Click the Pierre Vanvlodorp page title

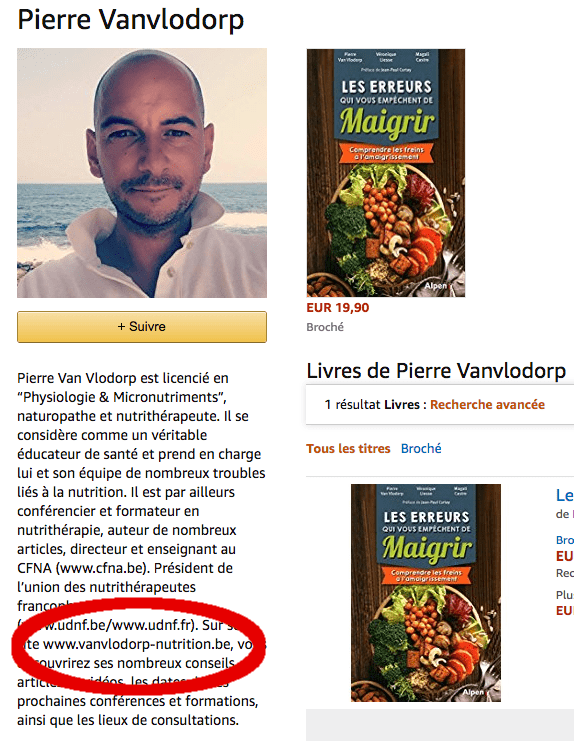tap(131, 20)
